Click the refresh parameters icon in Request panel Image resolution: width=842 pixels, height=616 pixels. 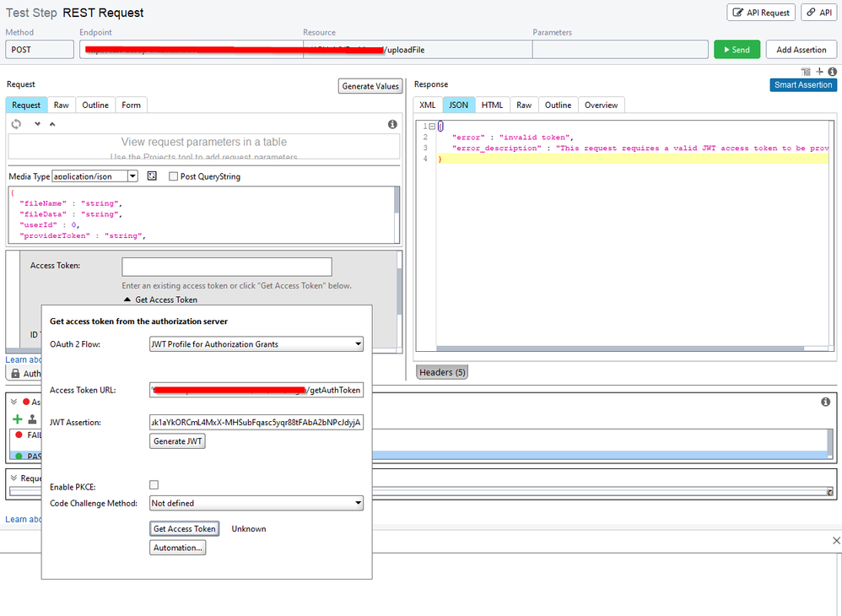click(x=15, y=124)
